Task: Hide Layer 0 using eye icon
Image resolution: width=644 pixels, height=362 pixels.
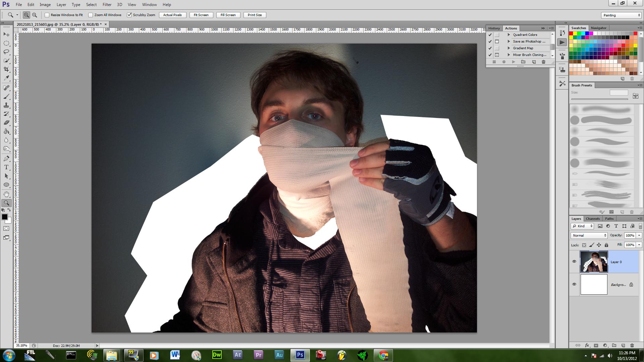Action: click(574, 261)
